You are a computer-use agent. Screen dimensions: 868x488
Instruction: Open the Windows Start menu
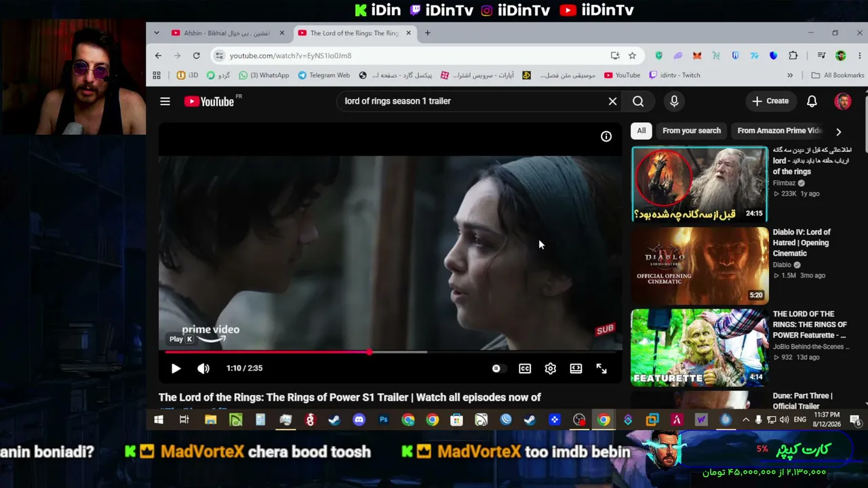pyautogui.click(x=159, y=420)
